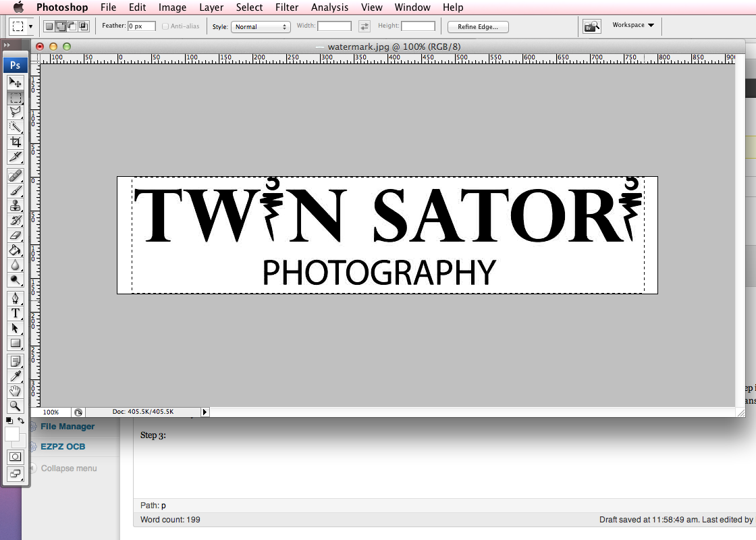756x540 pixels.
Task: Open File Manager link in background page
Action: [x=67, y=426]
